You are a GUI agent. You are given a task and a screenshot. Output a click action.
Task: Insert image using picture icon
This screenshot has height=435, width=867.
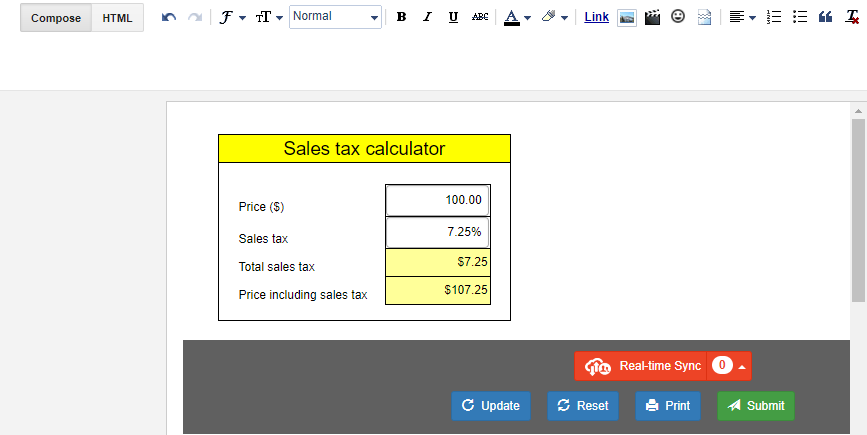pos(626,18)
